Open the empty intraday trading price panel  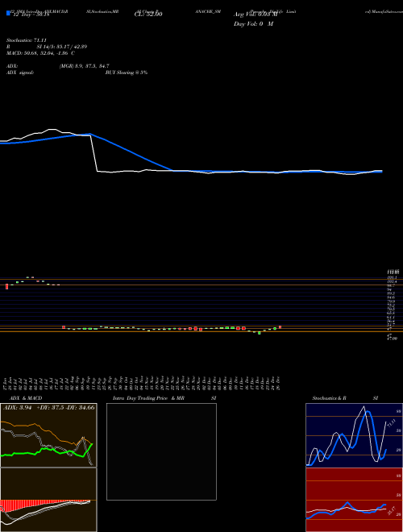pyautogui.click(x=161, y=451)
